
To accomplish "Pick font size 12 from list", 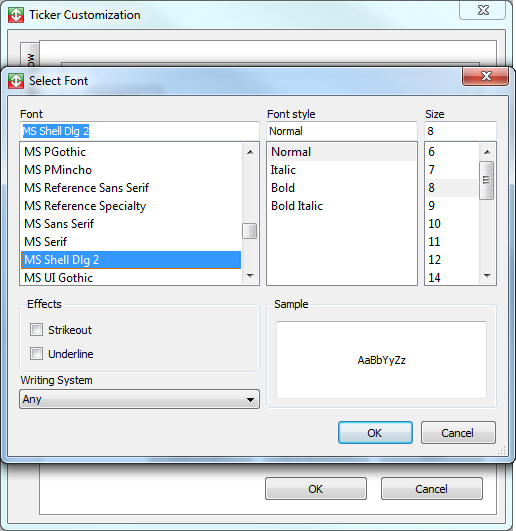I will 434,260.
